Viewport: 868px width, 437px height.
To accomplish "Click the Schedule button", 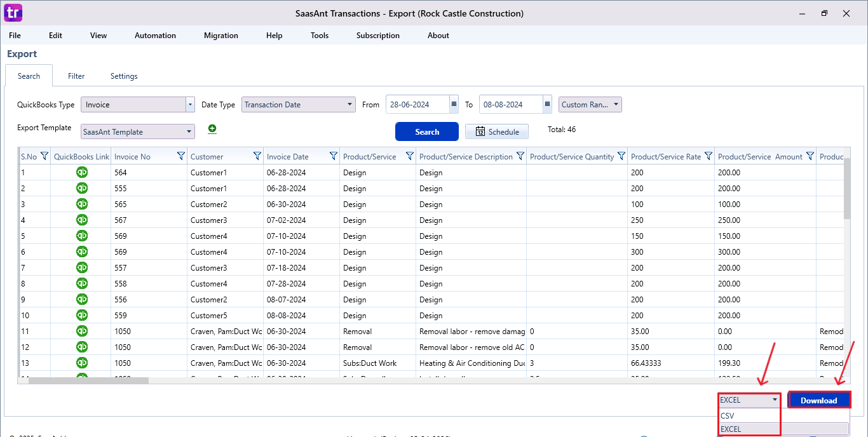I will coord(497,131).
